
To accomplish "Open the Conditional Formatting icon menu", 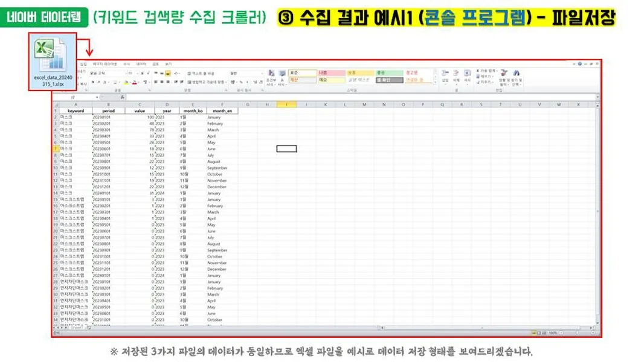I will click(x=271, y=74).
